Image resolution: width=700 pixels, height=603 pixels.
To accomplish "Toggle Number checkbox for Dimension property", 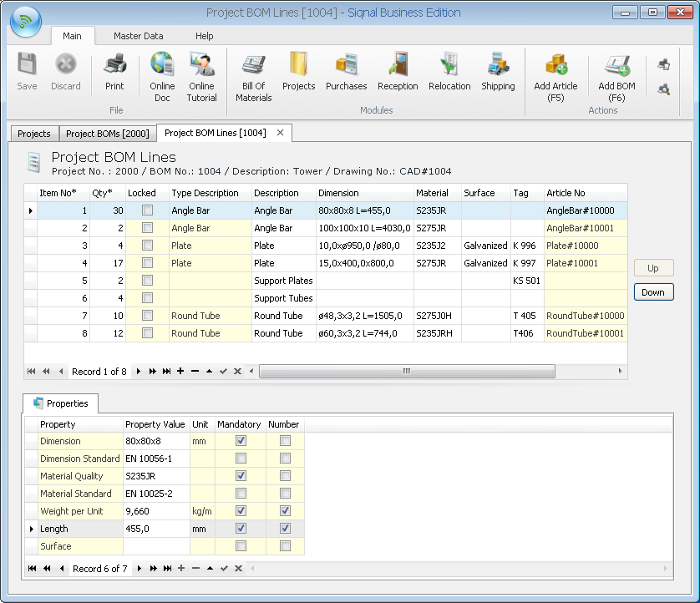I will click(x=285, y=441).
